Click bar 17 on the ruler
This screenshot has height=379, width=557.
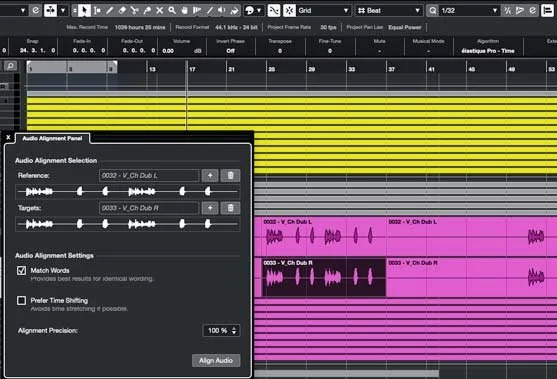point(192,69)
